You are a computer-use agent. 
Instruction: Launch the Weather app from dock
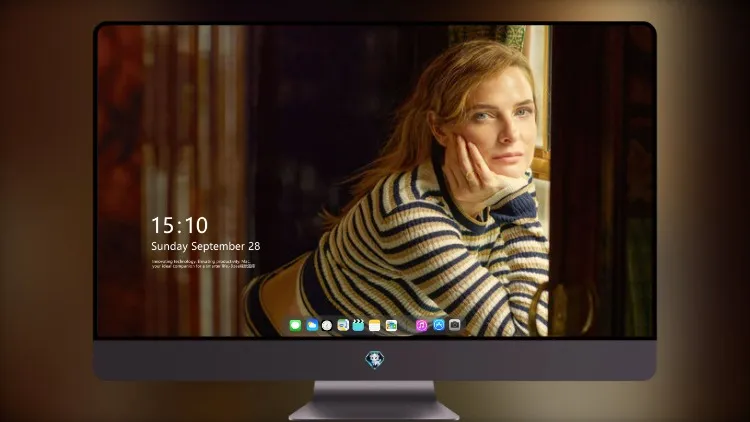pos(312,325)
